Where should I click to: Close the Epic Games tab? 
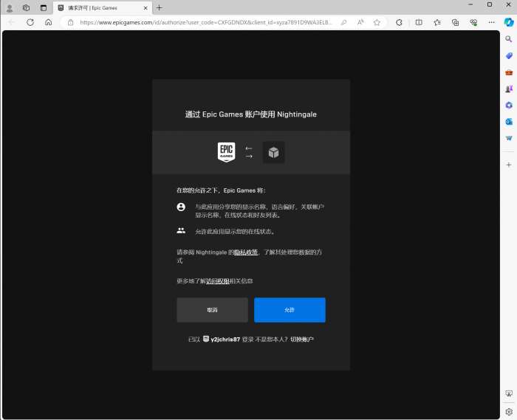tap(145, 8)
